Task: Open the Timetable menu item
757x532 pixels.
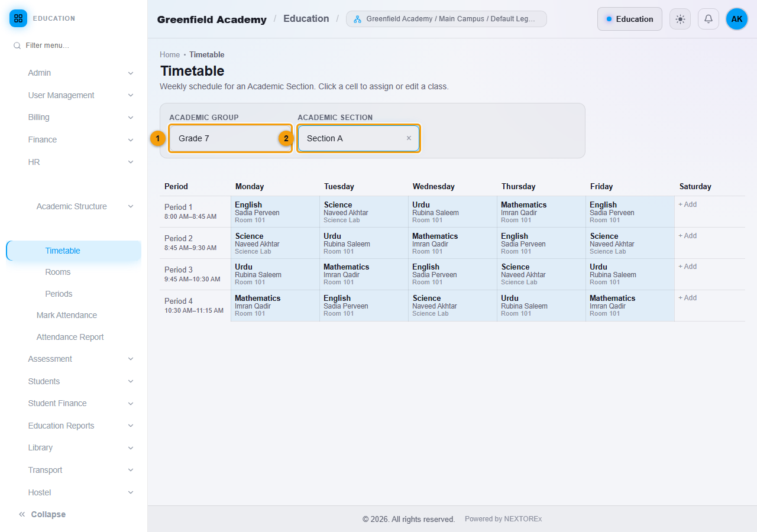Action: [x=74, y=251]
